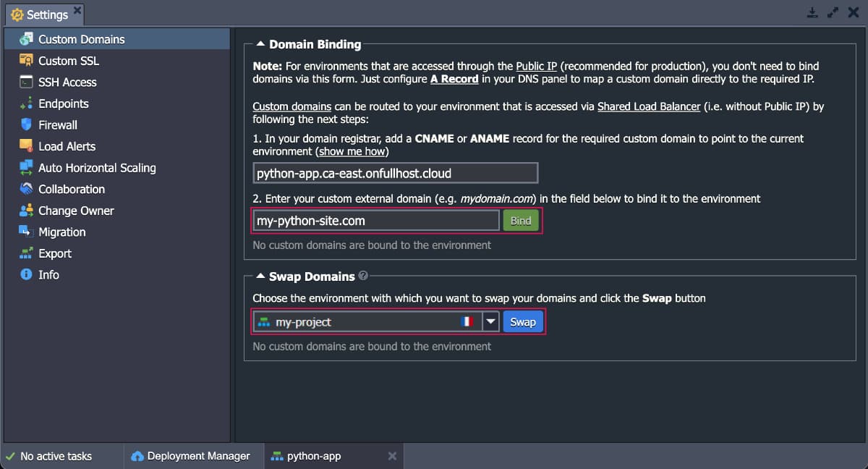The image size is (868, 469).
Task: Open the 'show me how' link
Action: 352,151
